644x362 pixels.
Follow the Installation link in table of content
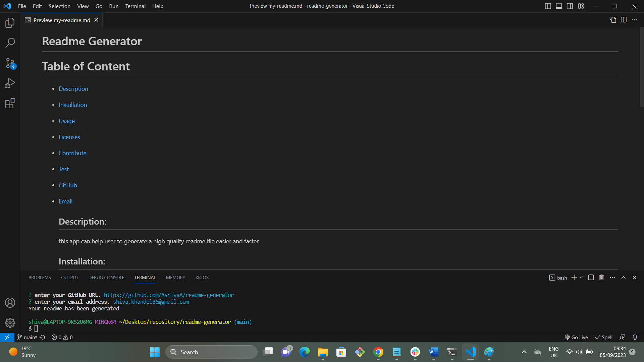73,105
